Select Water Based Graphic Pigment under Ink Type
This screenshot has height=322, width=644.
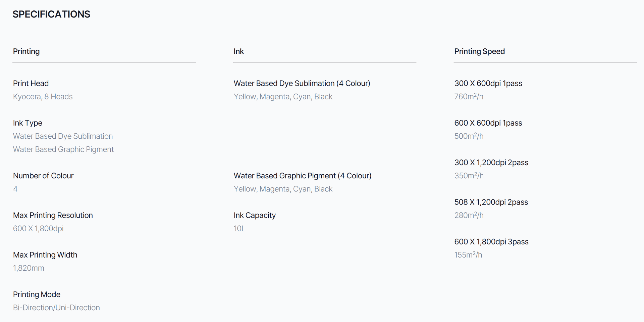[x=63, y=149]
